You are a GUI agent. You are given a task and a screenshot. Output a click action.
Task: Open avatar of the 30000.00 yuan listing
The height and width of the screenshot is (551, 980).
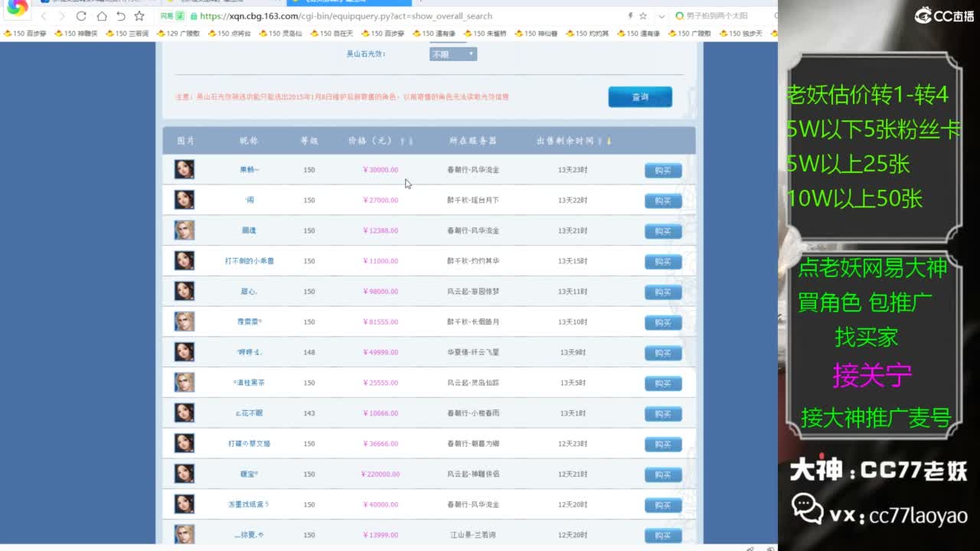click(x=184, y=169)
